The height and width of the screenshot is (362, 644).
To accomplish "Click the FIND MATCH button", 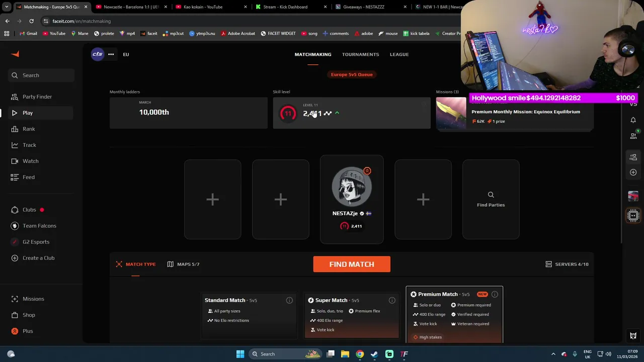I will (352, 264).
